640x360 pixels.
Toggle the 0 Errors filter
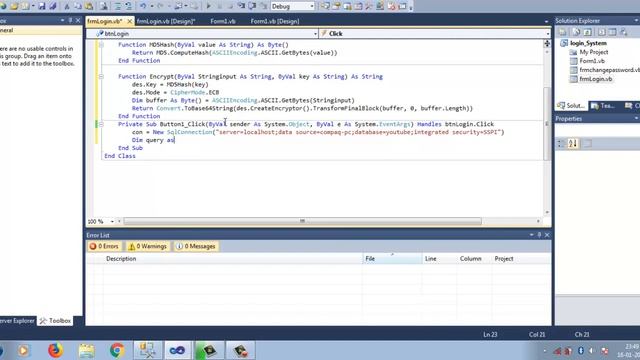coord(104,247)
